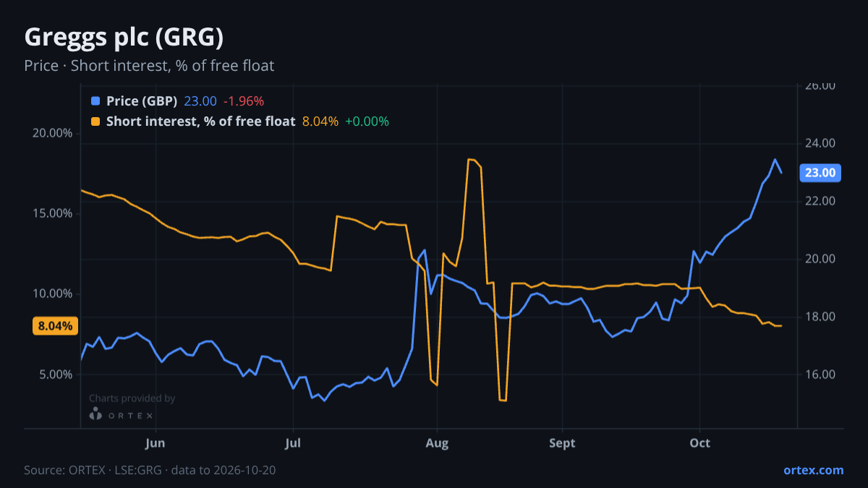Click the orange Short interest legend swatch
The width and height of the screenshot is (868, 488).
(95, 121)
